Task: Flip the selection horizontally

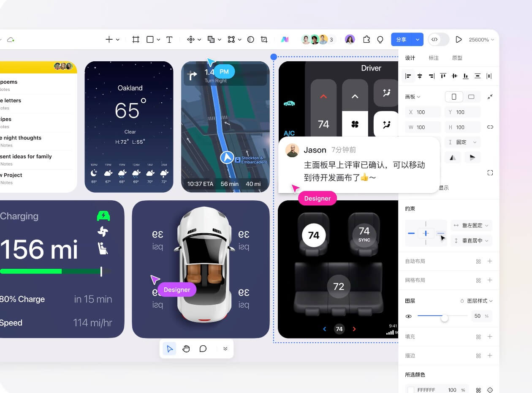Action: (x=453, y=158)
